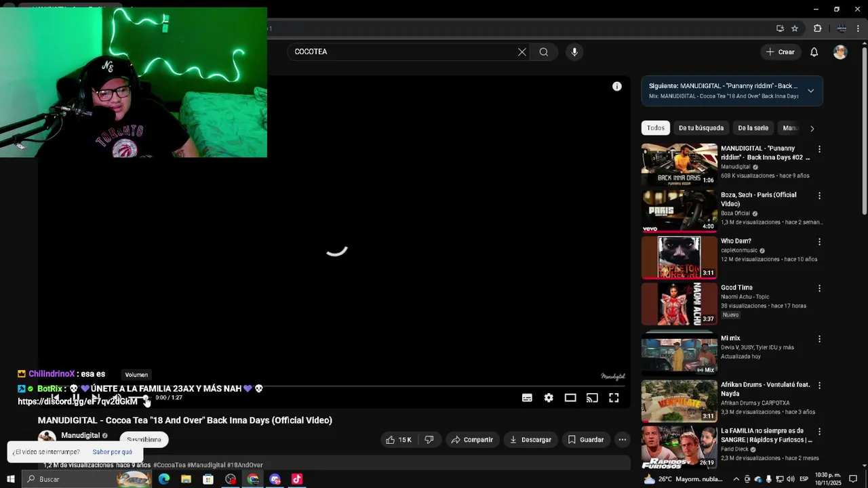Viewport: 868px width, 488px height.
Task: Open the Crear menu
Action: tap(780, 52)
